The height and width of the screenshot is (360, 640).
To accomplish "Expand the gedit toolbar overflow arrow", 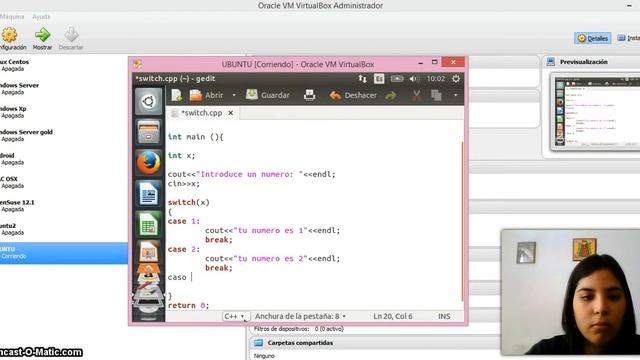I will click(456, 95).
